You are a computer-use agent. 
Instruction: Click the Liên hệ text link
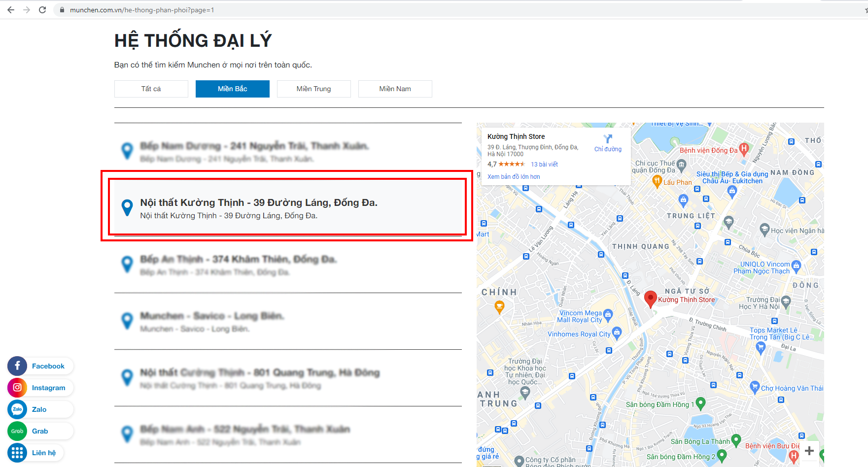tap(44, 453)
